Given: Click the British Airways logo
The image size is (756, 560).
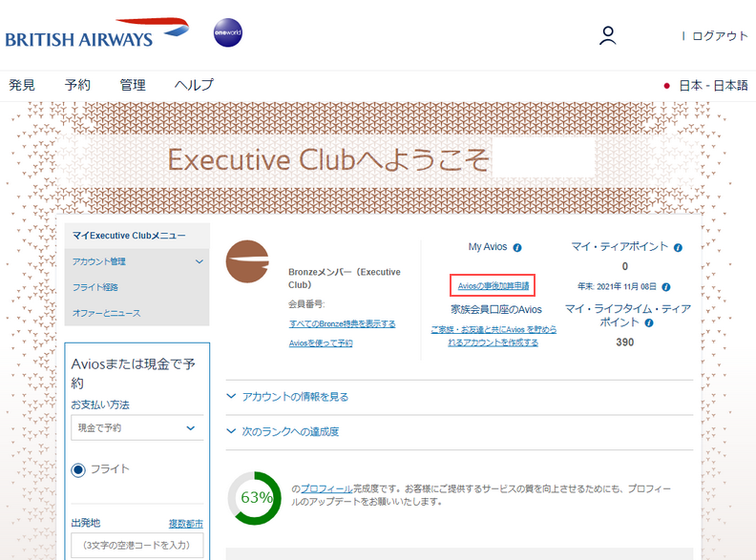Looking at the screenshot, I should [97, 33].
